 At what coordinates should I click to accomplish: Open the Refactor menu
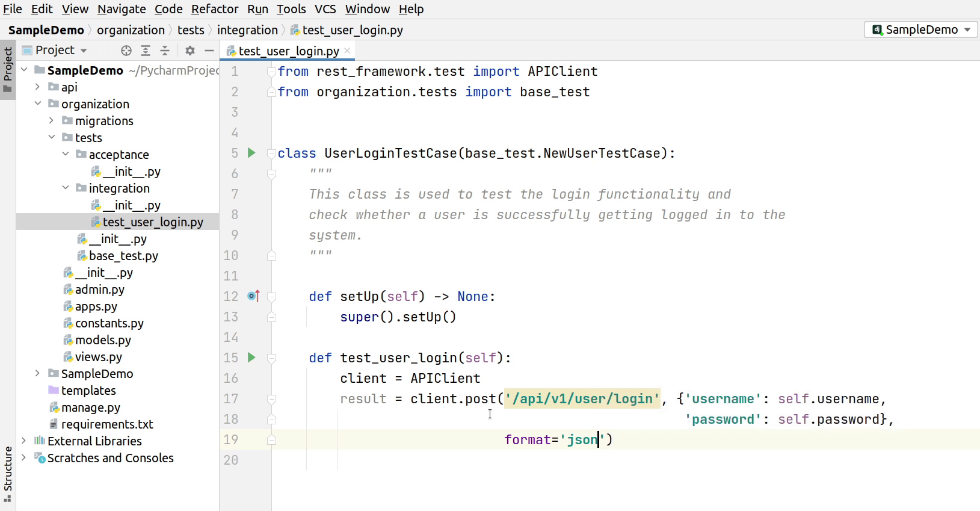tap(214, 9)
